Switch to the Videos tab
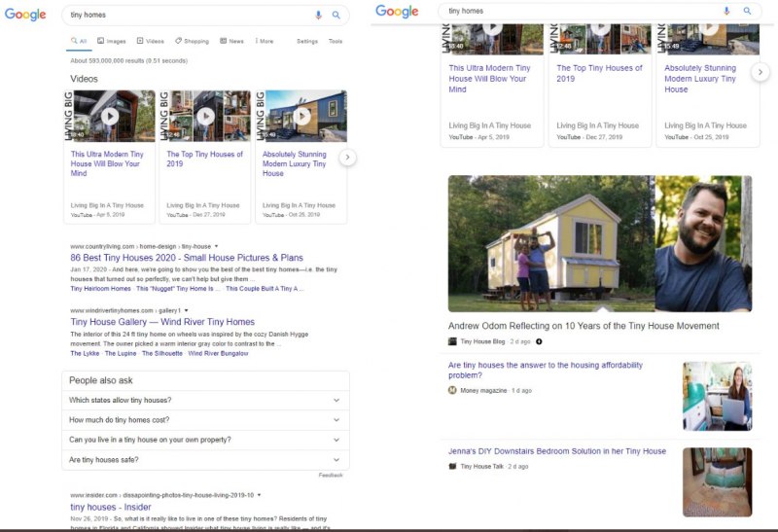The width and height of the screenshot is (778, 532). click(151, 41)
